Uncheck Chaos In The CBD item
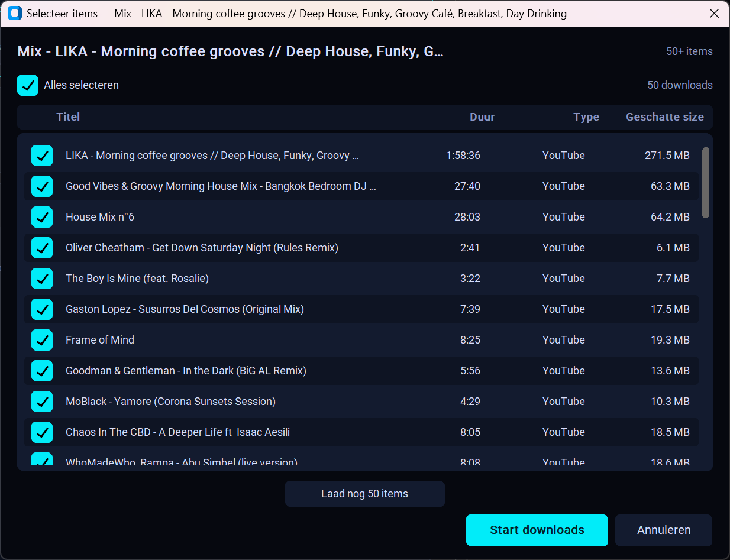This screenshot has width=730, height=560. (x=42, y=432)
